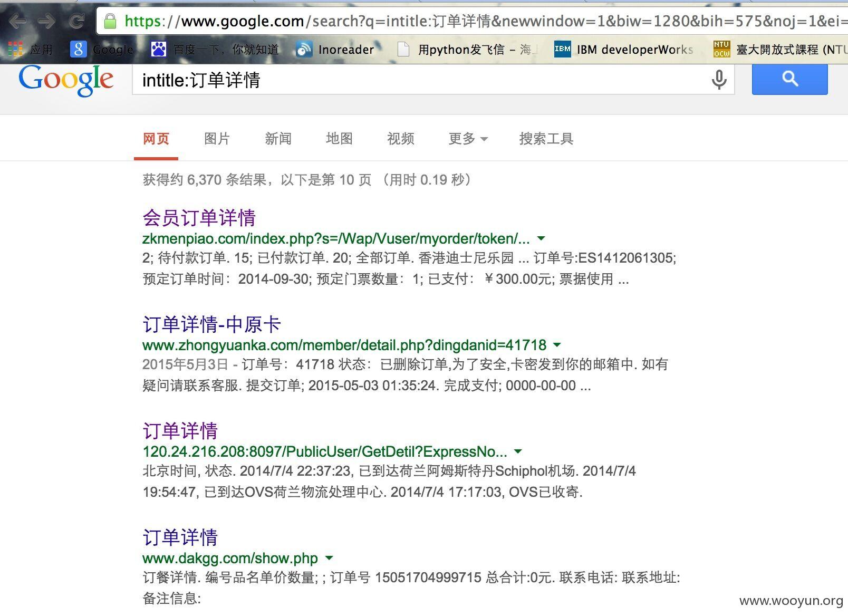Open the Baidu (百度一下) bookmark

[x=215, y=50]
